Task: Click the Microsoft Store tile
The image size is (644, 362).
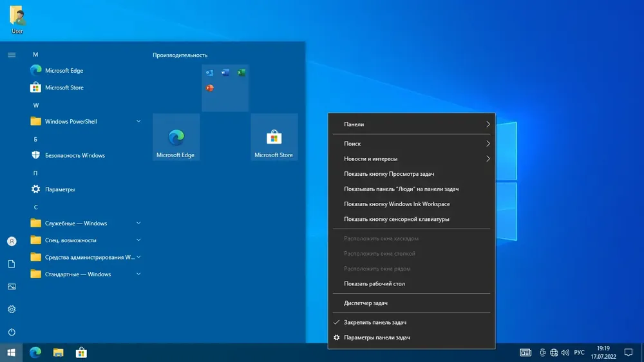Action: pyautogui.click(x=274, y=137)
